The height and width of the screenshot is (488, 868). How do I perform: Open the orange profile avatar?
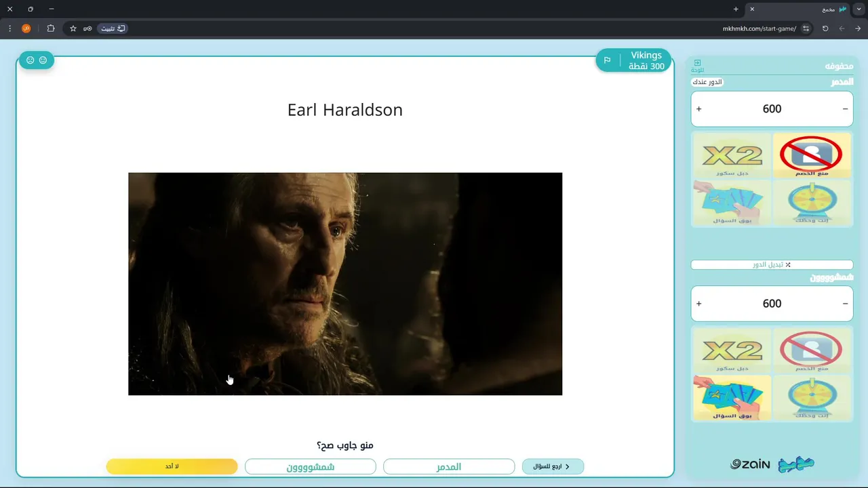tap(26, 28)
